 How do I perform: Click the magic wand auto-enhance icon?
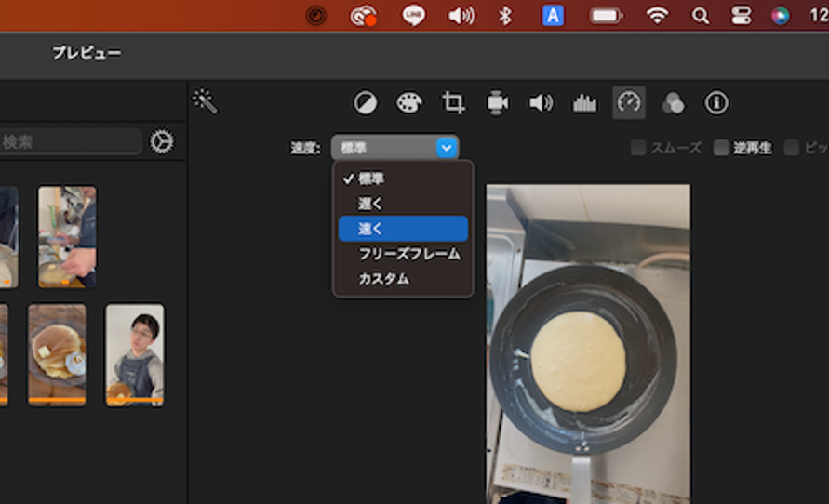point(205,101)
